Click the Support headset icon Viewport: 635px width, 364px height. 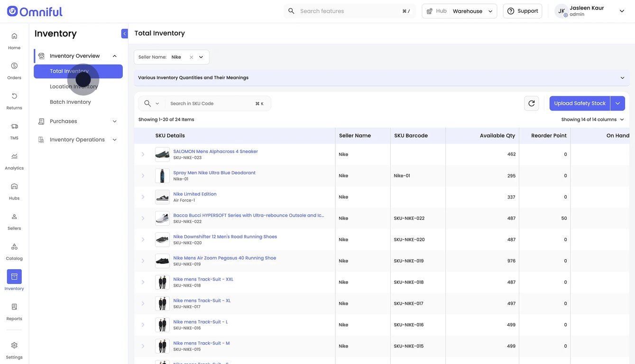tap(511, 11)
